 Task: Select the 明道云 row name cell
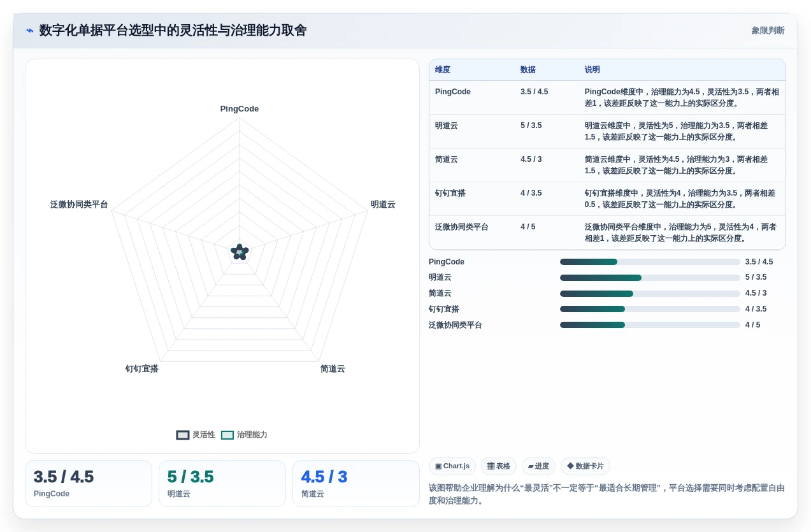pos(471,131)
